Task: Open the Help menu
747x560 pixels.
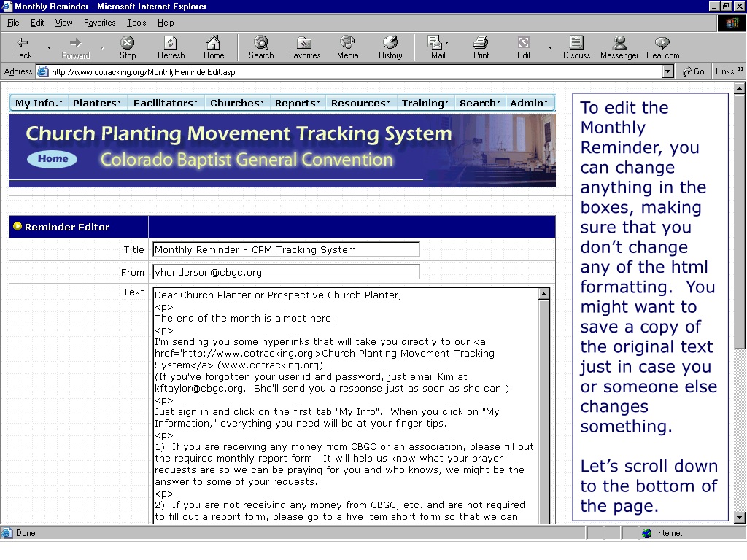Action: tap(166, 23)
